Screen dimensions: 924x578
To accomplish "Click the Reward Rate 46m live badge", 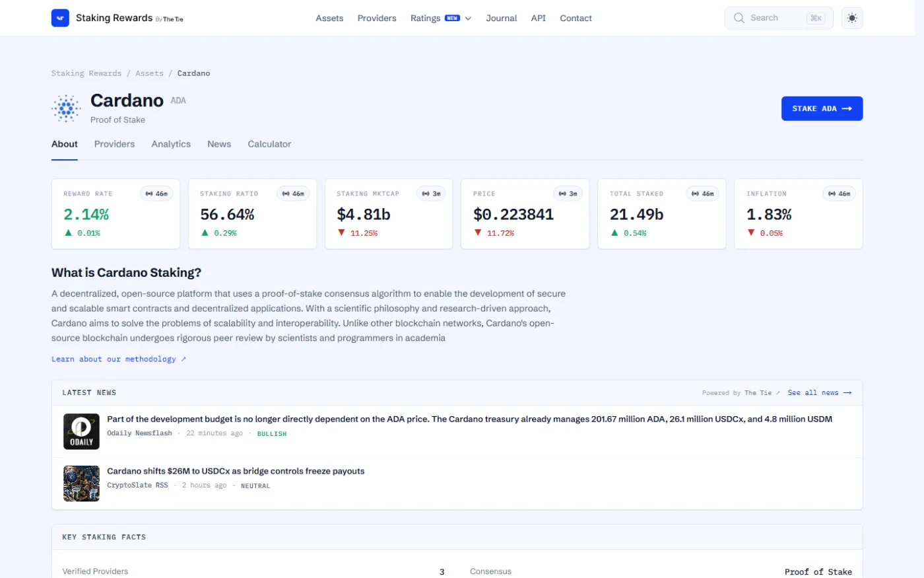I will (157, 194).
